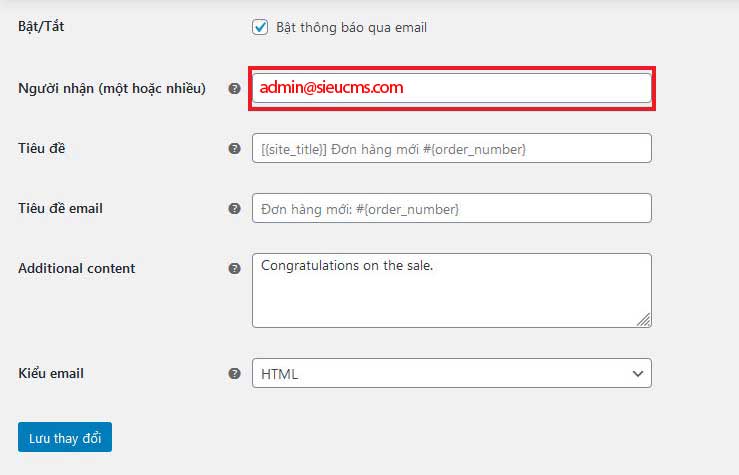Uncheck the email notification checkbox

click(260, 27)
